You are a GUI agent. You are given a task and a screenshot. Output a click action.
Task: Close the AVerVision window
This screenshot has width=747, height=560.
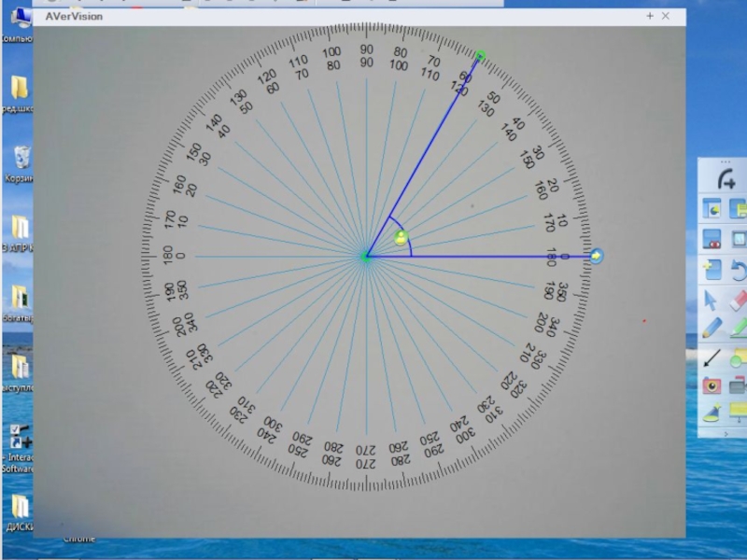[x=666, y=16]
